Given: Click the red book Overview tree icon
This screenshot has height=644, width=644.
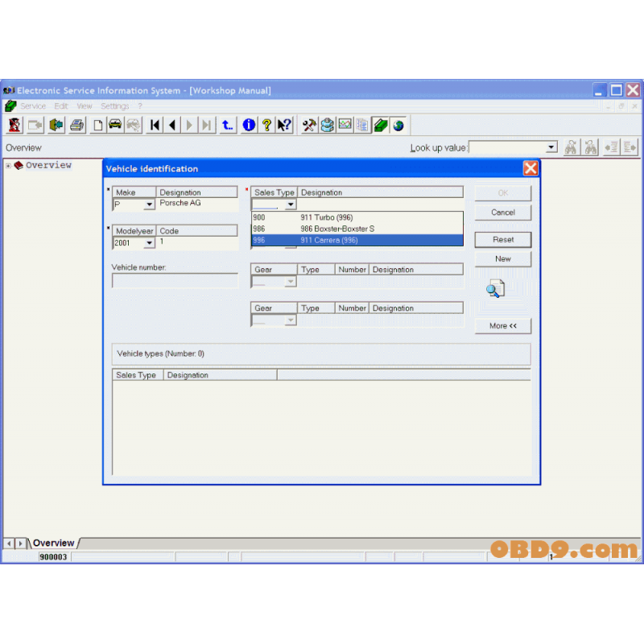Looking at the screenshot, I should pos(19,165).
